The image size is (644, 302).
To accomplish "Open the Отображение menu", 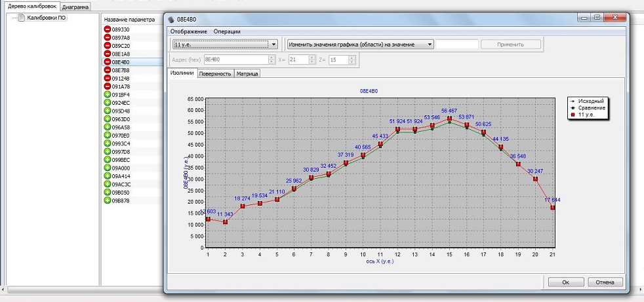I will pyautogui.click(x=188, y=31).
